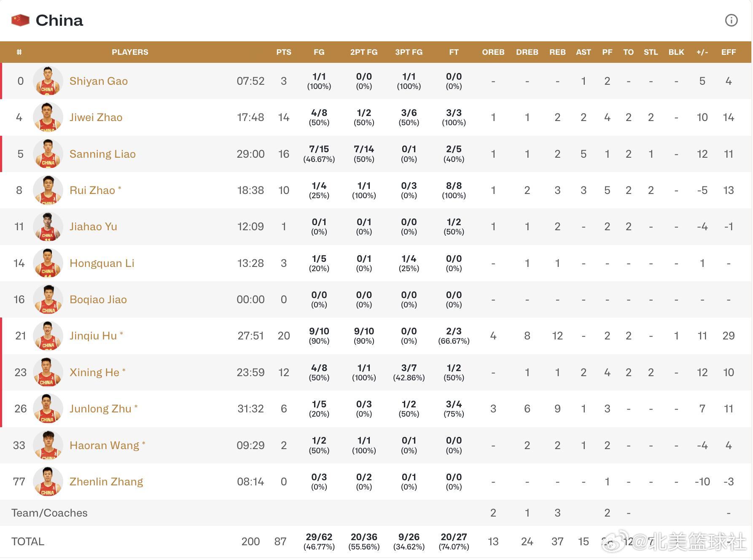The width and height of the screenshot is (753, 560).
Task: Open Zhenlin Zhang player profile link
Action: tap(106, 482)
